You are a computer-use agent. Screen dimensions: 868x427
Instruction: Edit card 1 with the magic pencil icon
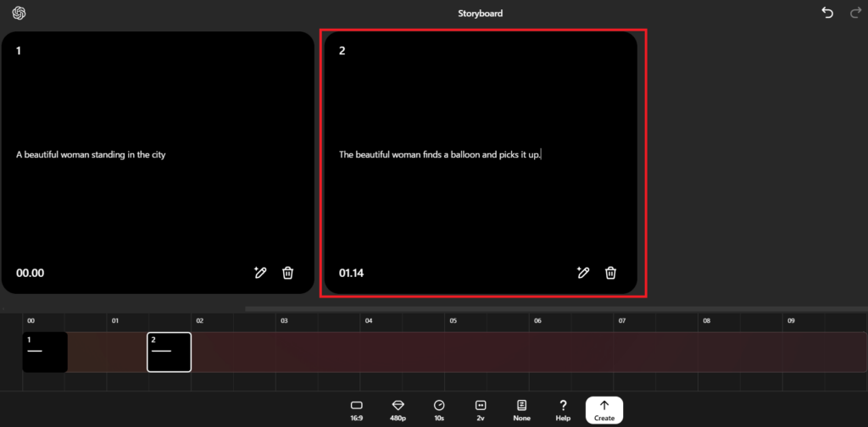[x=260, y=272]
